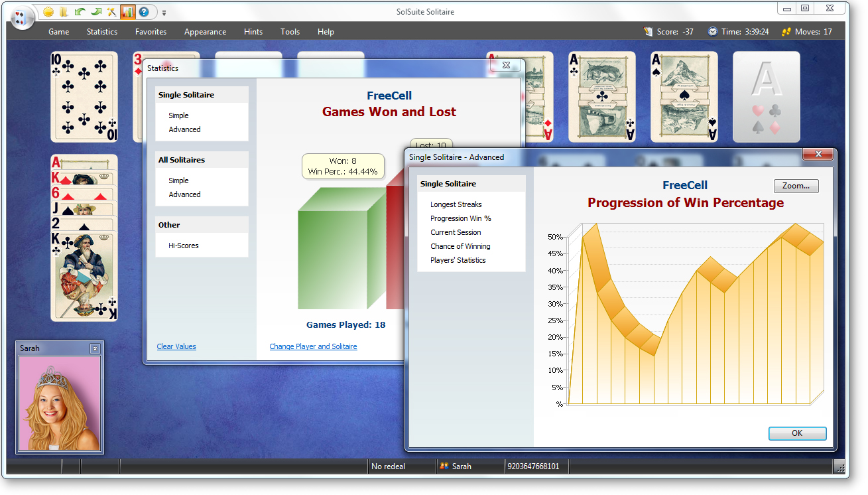The height and width of the screenshot is (495, 868).
Task: Click the Change Player and Solitaire link
Action: point(313,346)
